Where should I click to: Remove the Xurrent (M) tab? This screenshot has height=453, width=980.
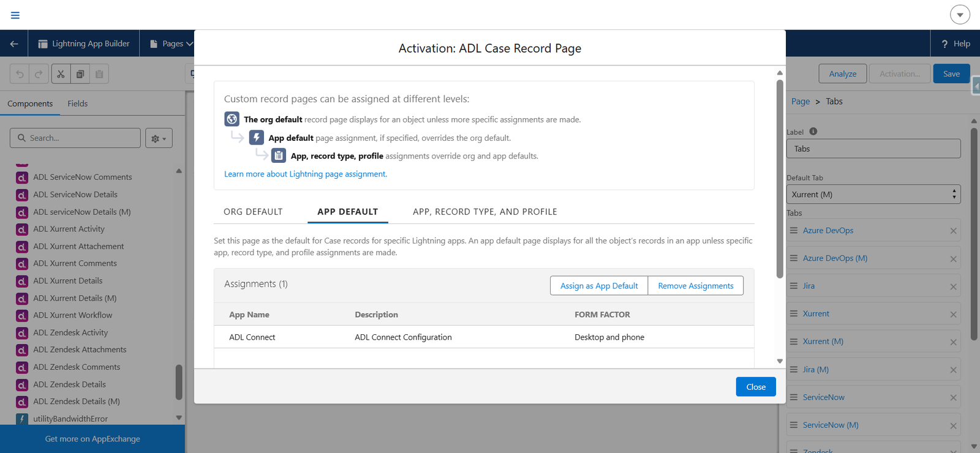pos(953,342)
